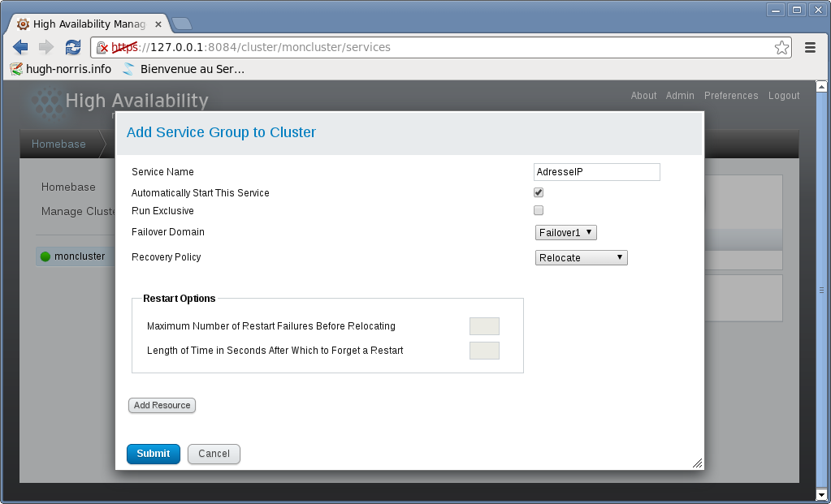Reload the page with refresh icon
The height and width of the screenshot is (504, 831).
(73, 47)
